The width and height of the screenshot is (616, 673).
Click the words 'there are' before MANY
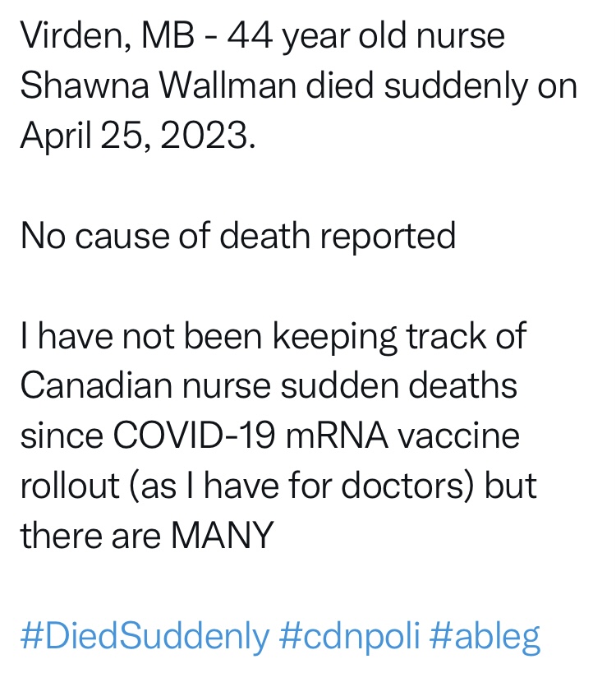(x=89, y=536)
